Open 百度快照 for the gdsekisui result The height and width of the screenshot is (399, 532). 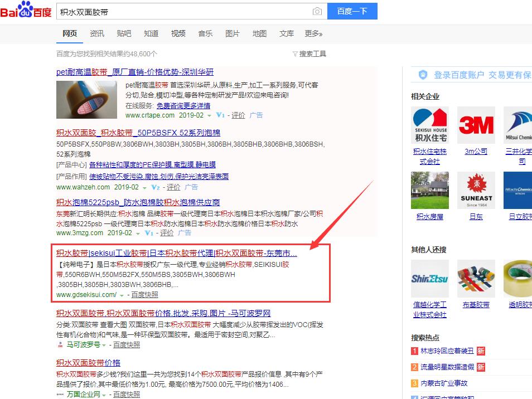144,295
